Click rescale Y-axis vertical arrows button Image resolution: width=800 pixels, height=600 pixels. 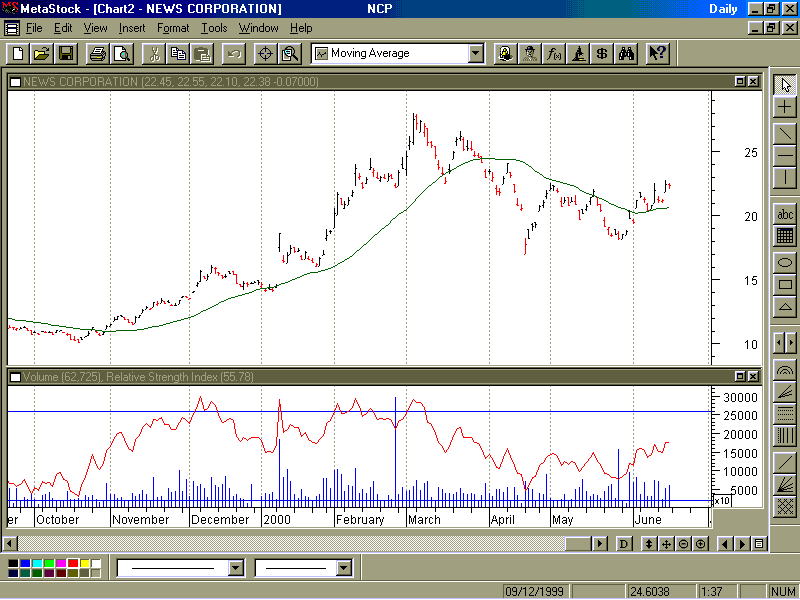649,543
